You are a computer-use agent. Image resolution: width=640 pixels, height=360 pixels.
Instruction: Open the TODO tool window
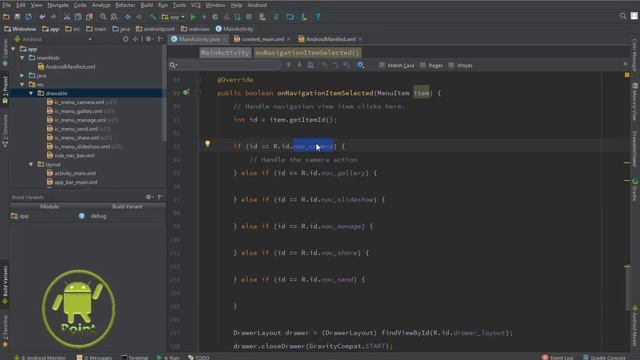tap(199, 357)
